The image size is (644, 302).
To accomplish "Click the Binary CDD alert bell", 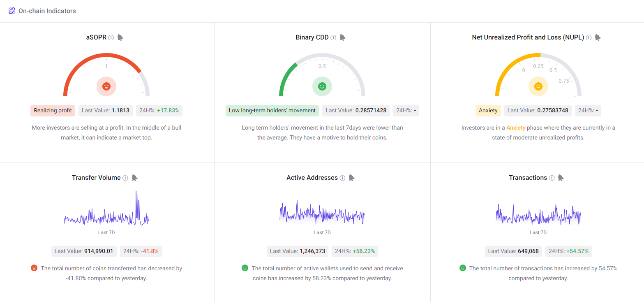I will click(x=342, y=37).
